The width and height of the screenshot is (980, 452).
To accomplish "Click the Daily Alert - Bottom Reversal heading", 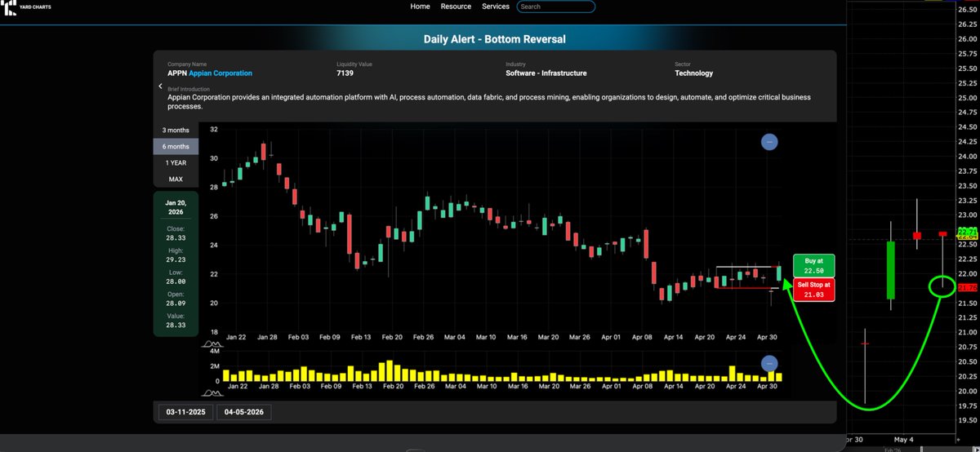I will click(495, 39).
